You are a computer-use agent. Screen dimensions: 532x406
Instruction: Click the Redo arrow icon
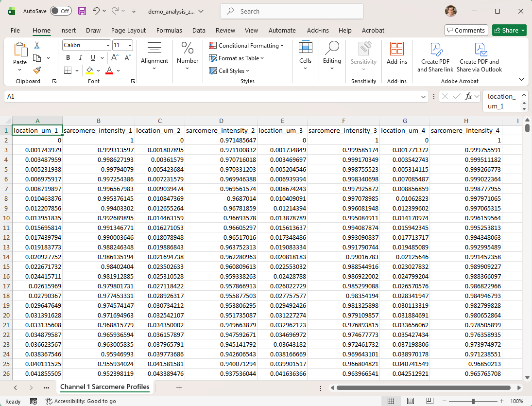(x=115, y=11)
